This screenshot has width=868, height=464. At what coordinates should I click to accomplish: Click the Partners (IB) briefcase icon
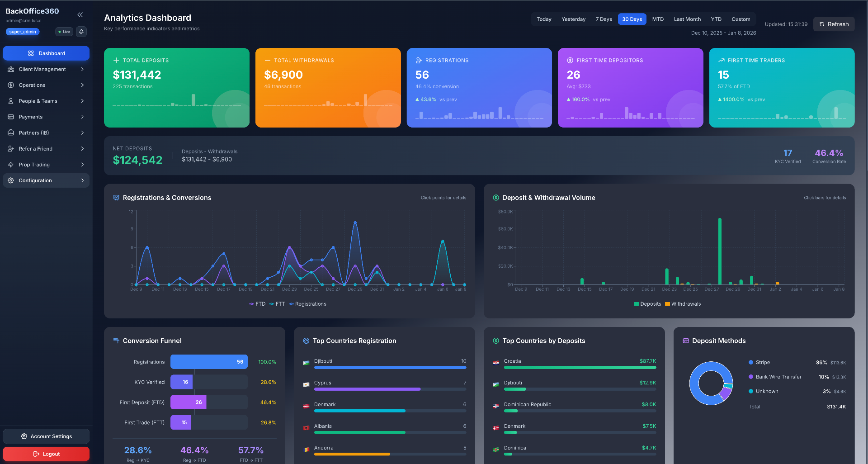tap(11, 133)
